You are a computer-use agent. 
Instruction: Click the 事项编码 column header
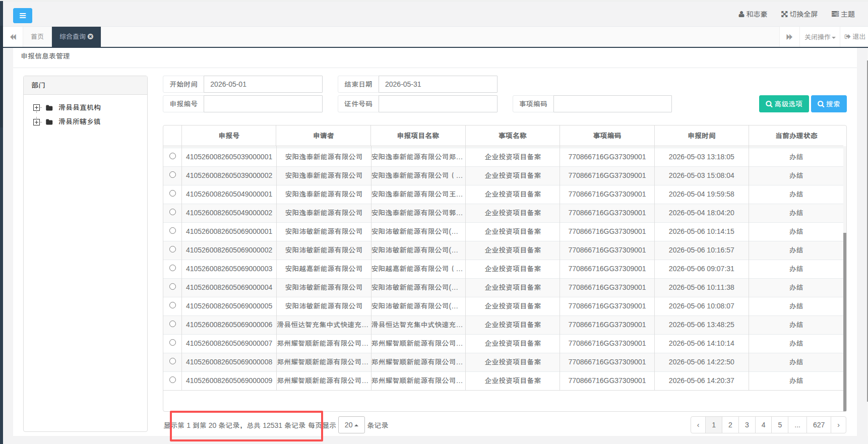[x=607, y=136]
